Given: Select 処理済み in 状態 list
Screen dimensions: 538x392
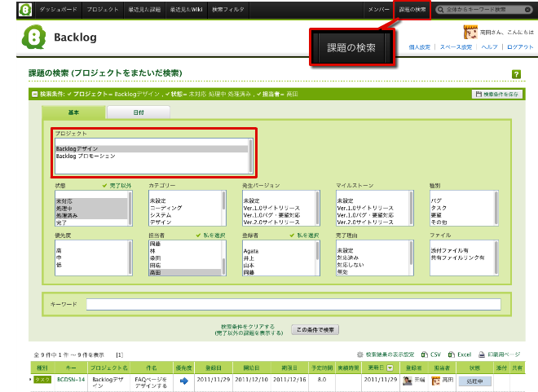Looking at the screenshot, I should pyautogui.click(x=91, y=216).
